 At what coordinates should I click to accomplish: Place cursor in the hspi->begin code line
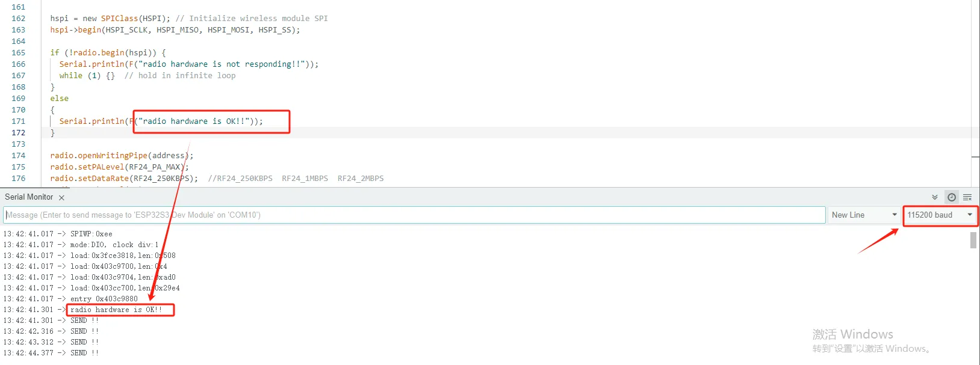[175, 30]
